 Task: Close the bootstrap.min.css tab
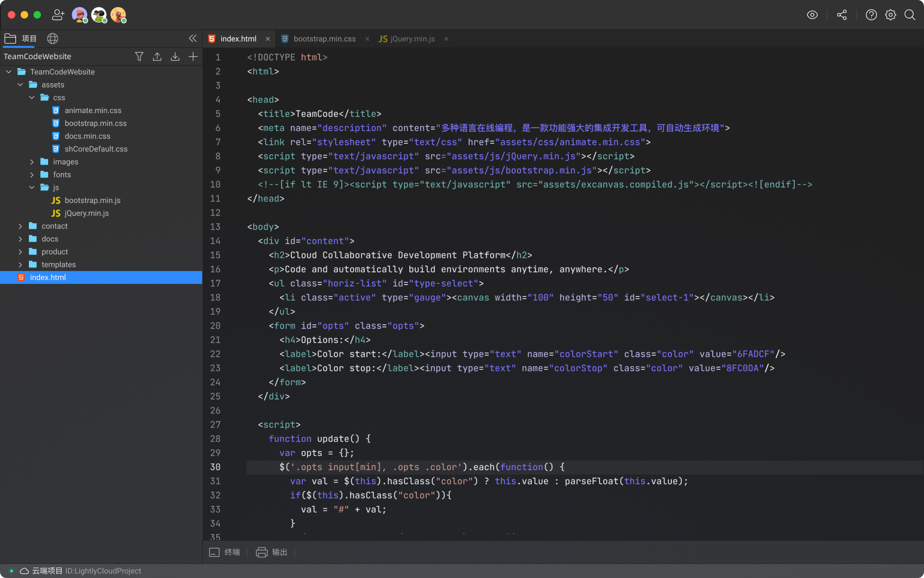pyautogui.click(x=367, y=39)
